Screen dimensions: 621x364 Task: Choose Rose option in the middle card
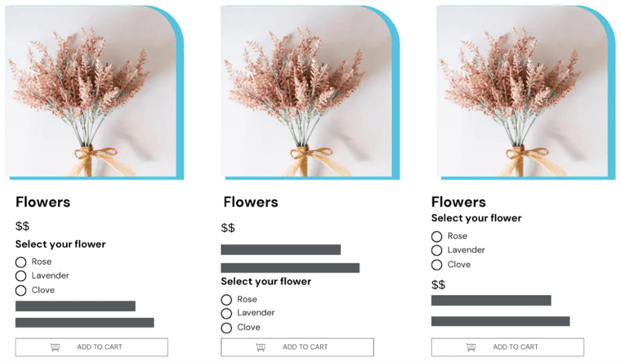coord(226,300)
